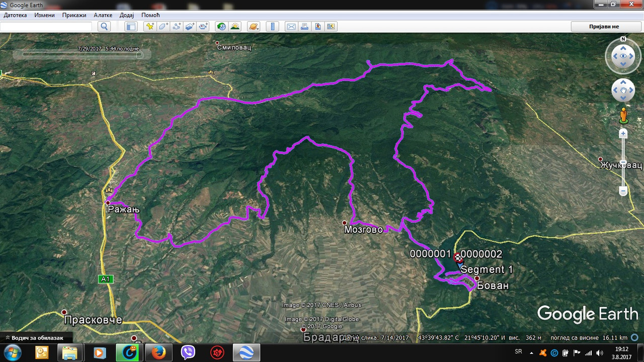The image size is (644, 362).
Task: Click the Segment 1 track label
Action: pyautogui.click(x=487, y=270)
